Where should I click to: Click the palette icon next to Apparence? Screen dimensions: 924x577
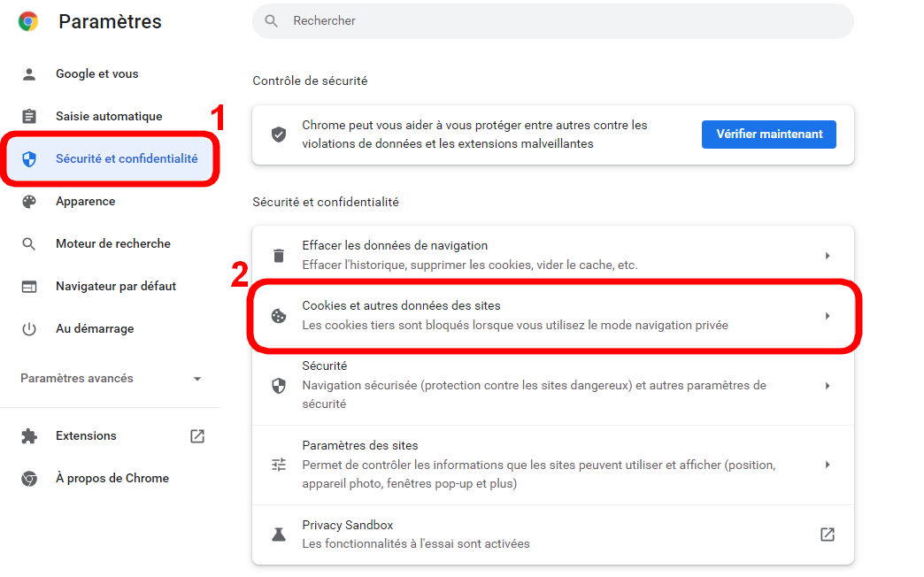29,202
